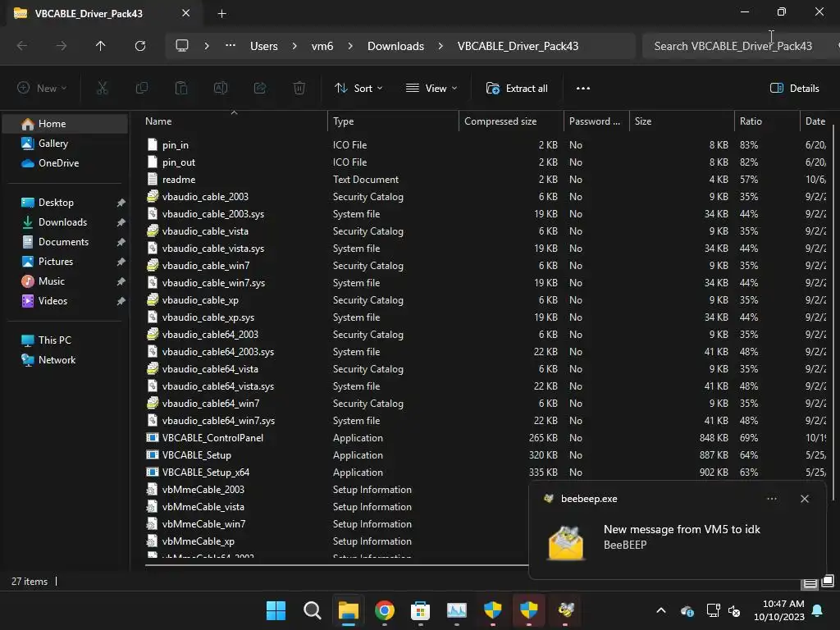The width and height of the screenshot is (840, 630).
Task: Navigate to Users in breadcrumb
Action: [x=263, y=46]
